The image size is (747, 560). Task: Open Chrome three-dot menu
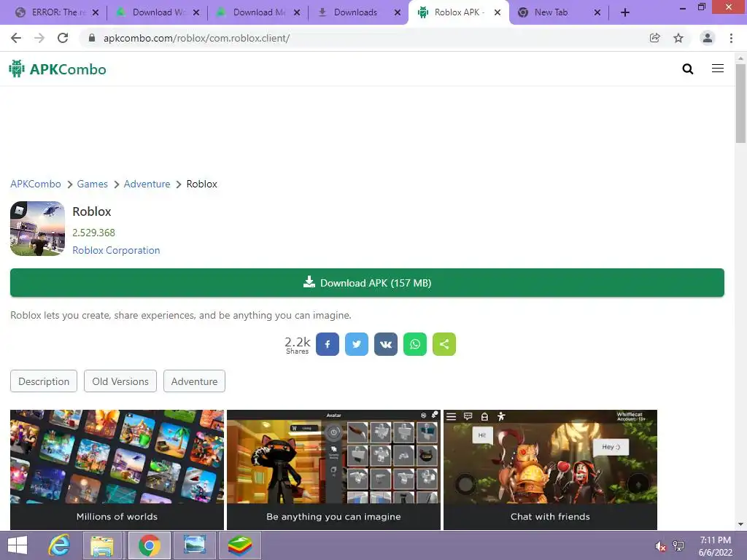pos(731,38)
